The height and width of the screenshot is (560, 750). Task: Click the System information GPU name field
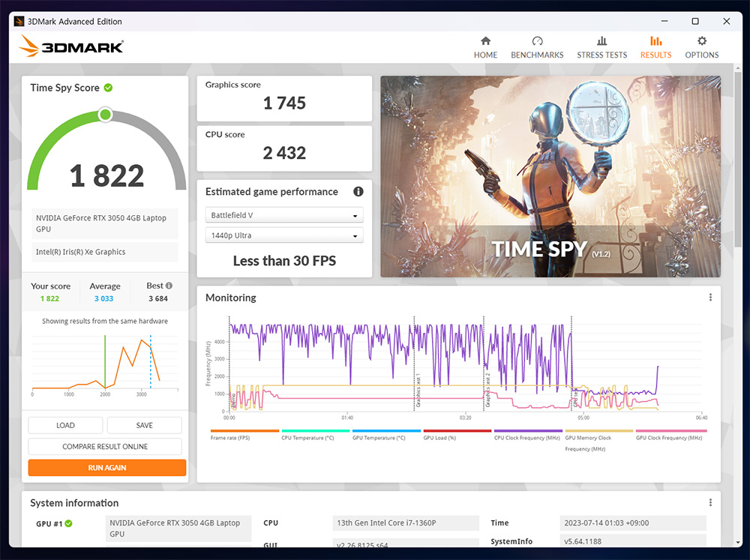coord(178,529)
